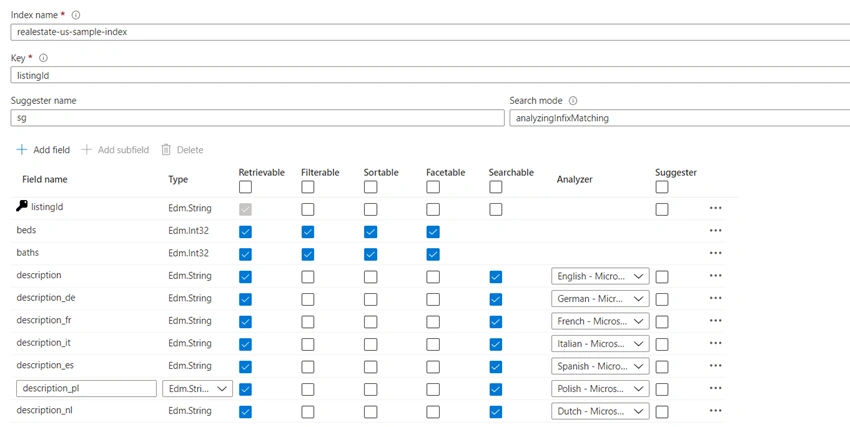Check Sortable for description_es field

click(370, 367)
